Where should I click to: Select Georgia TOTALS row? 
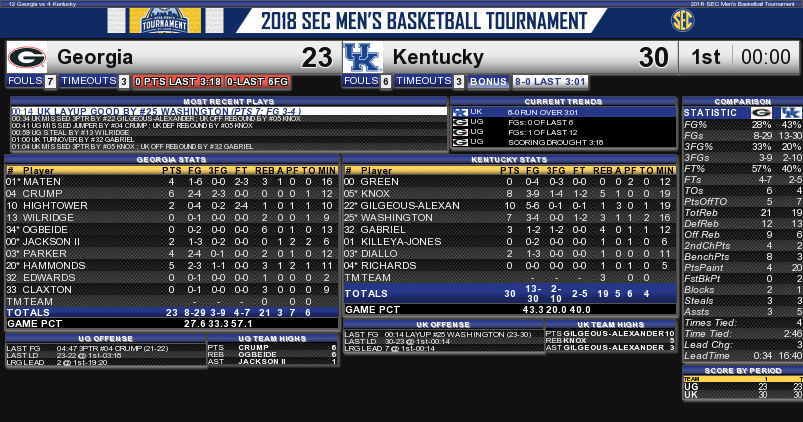click(172, 312)
